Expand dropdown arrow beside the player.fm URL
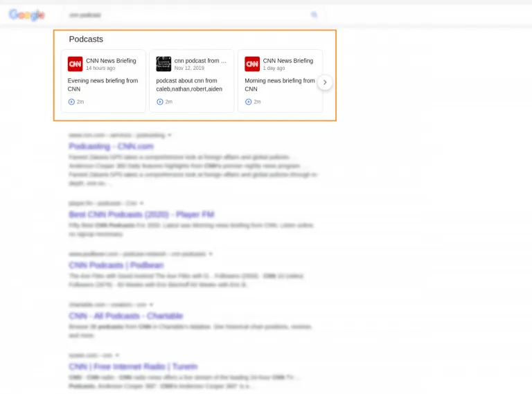 142,204
